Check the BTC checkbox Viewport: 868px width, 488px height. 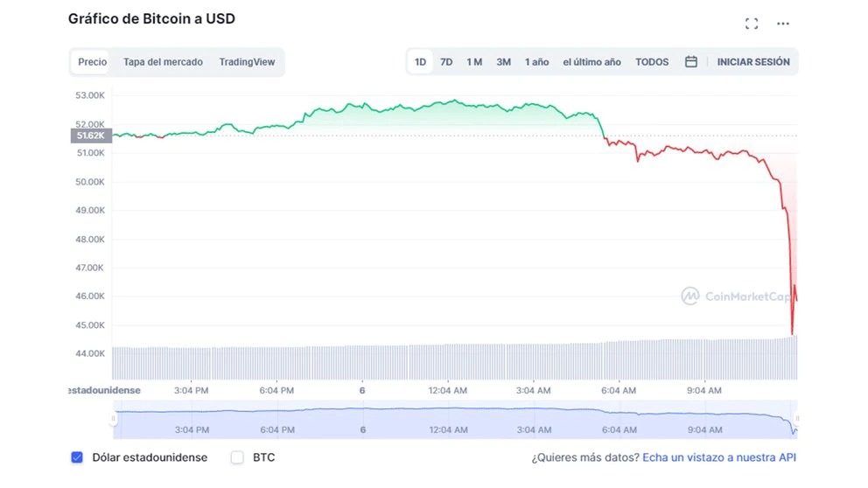[237, 457]
